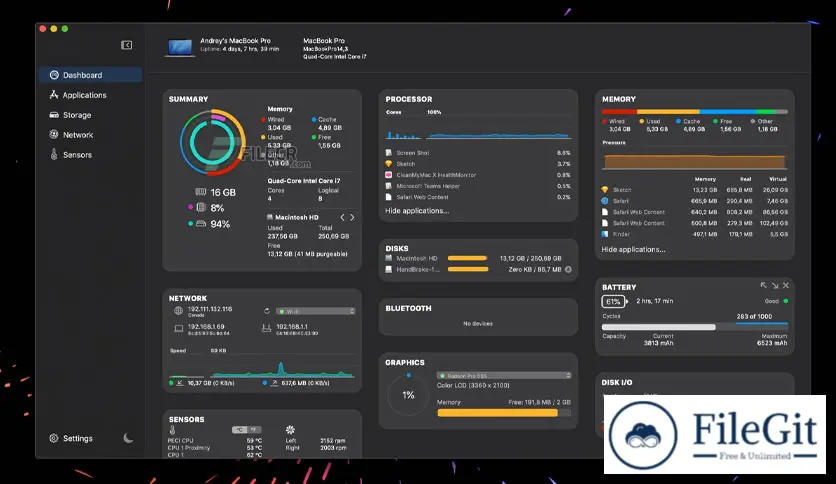This screenshot has width=836, height=484.
Task: Refresh the network public IP address
Action: (x=267, y=311)
